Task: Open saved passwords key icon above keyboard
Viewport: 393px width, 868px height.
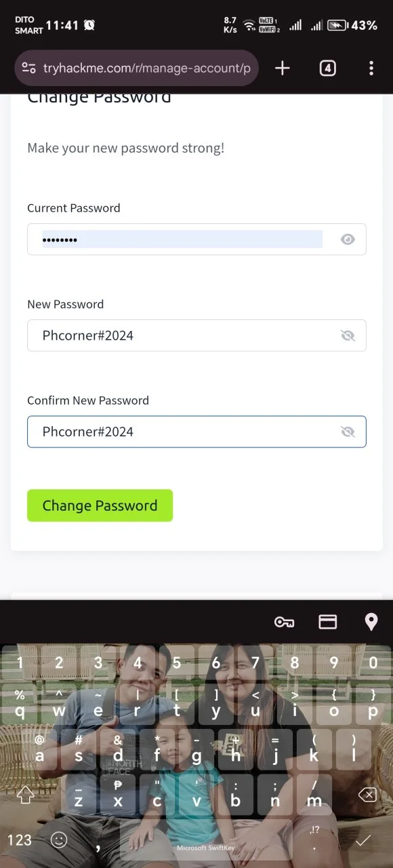Action: point(284,622)
